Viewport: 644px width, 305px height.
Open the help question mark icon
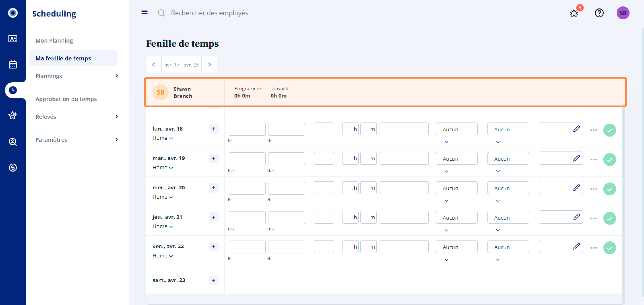click(599, 13)
